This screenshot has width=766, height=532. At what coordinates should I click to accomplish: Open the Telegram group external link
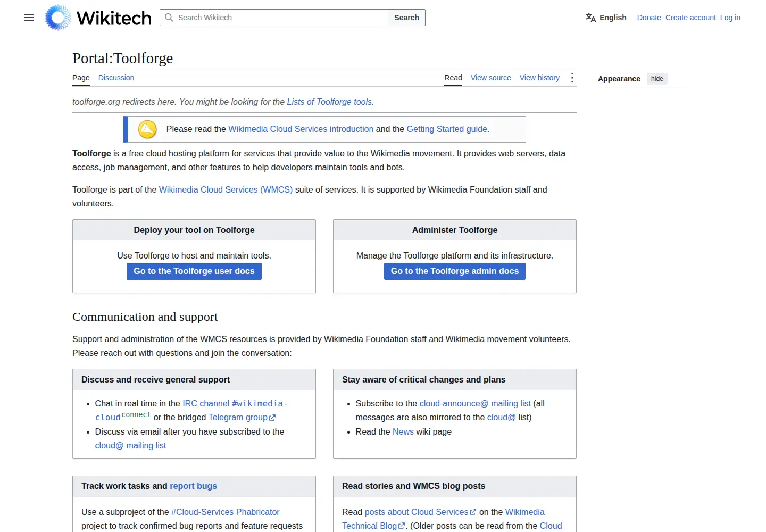click(242, 418)
